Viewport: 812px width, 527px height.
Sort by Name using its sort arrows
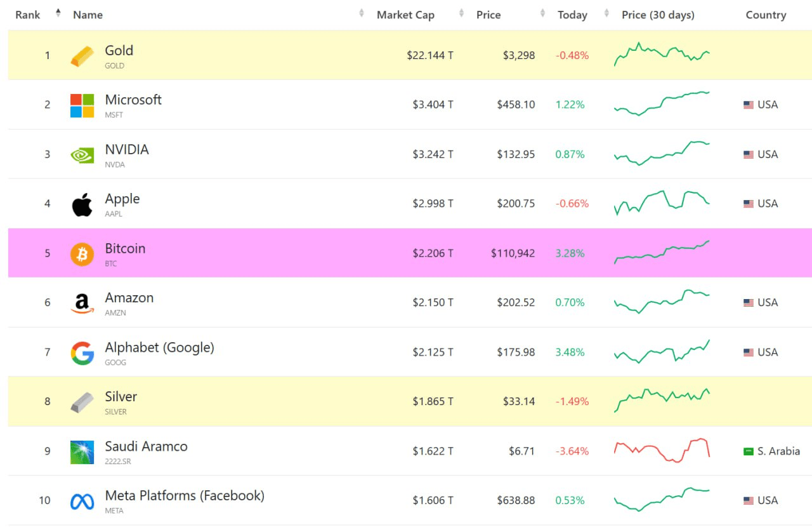pyautogui.click(x=362, y=13)
